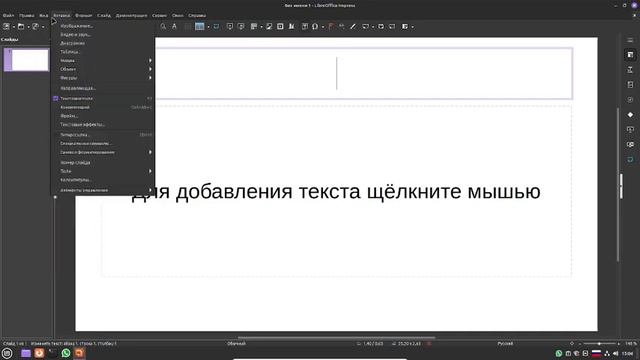Choose Таблица... menu entry
Screen dimensions: 640x360
click(x=103, y=52)
